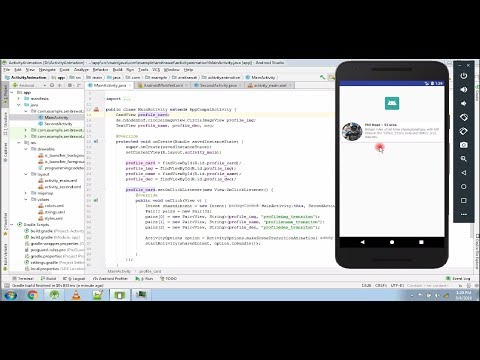Switch to the activity_main.xml editor tab
Image resolution: width=480 pixels, height=360 pixels.
[x=270, y=86]
